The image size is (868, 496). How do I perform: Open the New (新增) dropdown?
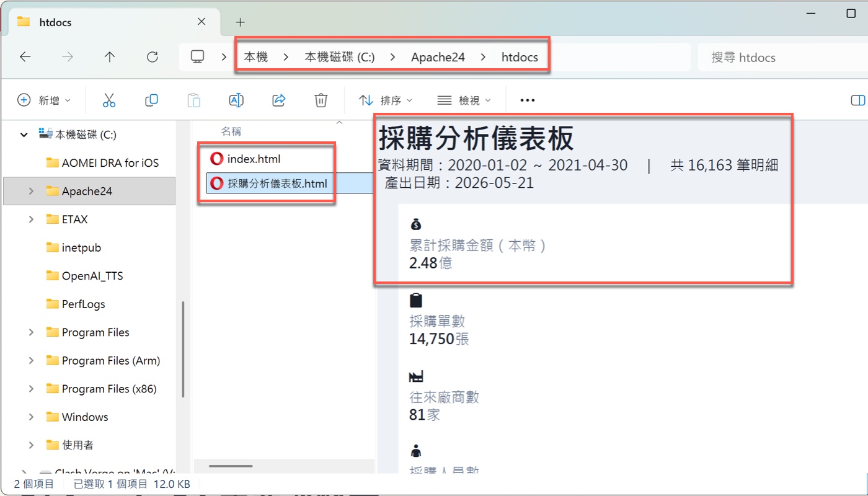43,100
